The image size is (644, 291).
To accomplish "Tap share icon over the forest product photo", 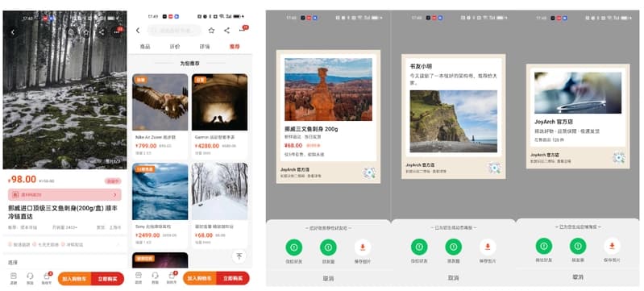I will [102, 32].
